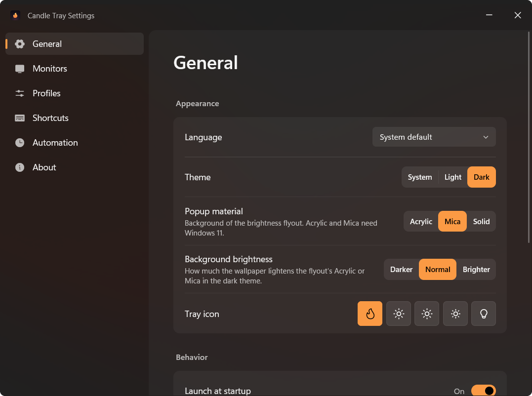Set background brightness to Brighter

[x=476, y=270]
